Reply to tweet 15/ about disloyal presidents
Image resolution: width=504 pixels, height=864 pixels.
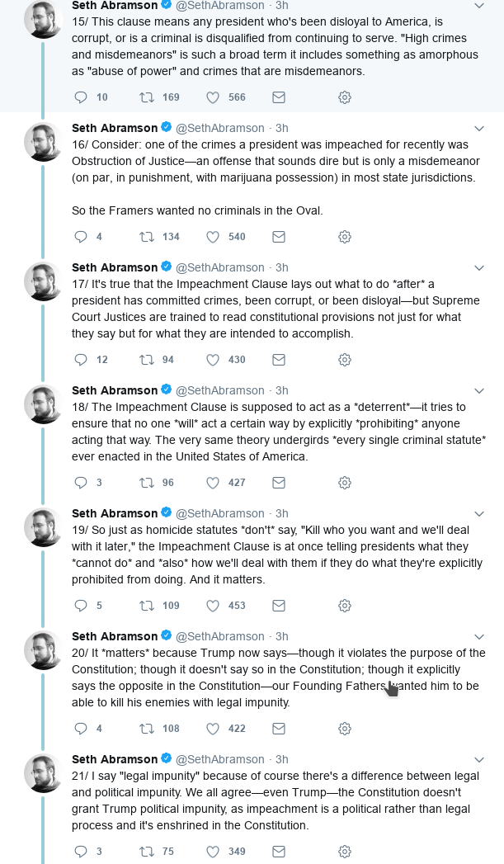click(x=81, y=97)
